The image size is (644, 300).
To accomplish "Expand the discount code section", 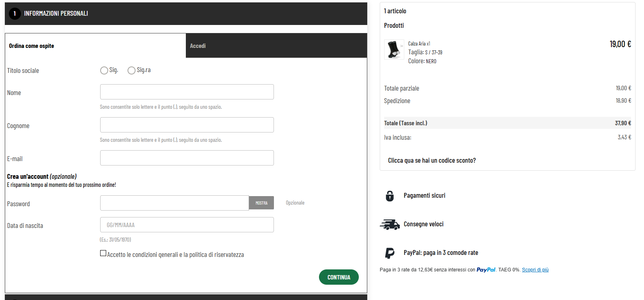I will [x=432, y=160].
